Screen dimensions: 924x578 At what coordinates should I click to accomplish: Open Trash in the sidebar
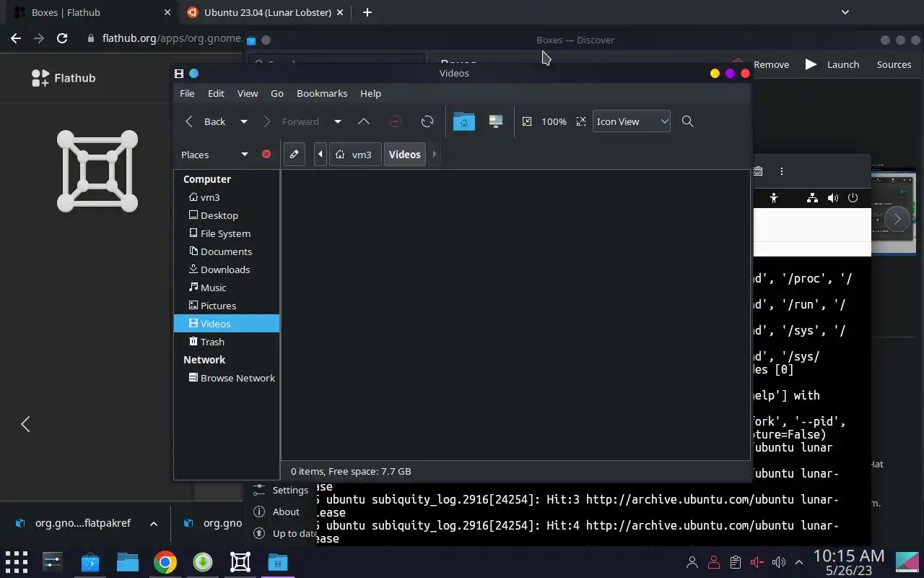click(x=227, y=342)
